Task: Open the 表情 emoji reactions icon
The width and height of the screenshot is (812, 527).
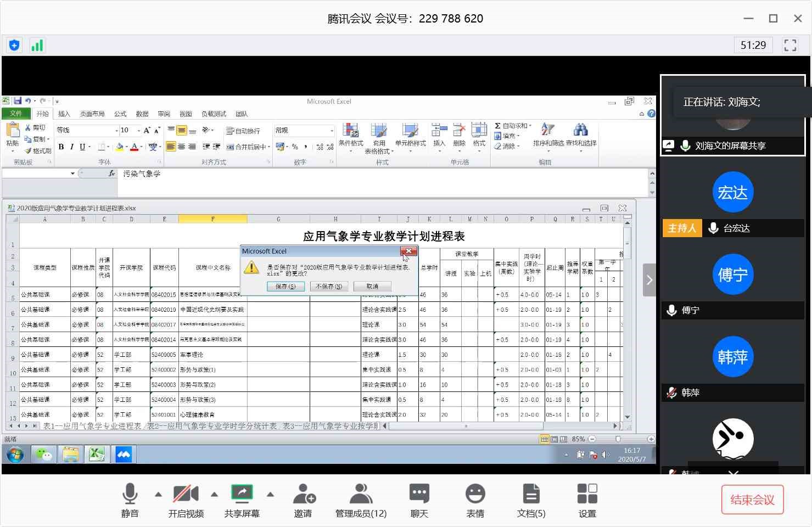Action: pos(475,494)
